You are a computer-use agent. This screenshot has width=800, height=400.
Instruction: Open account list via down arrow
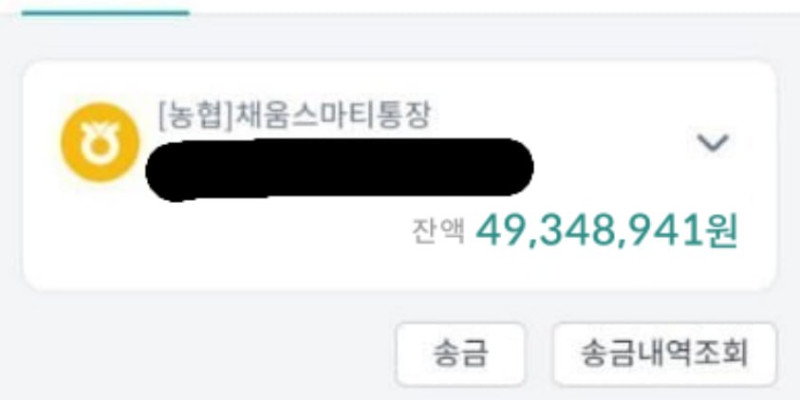click(x=713, y=143)
